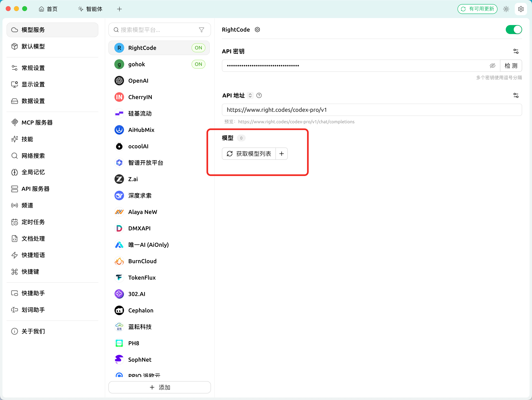Open 技能 section
Viewport: 532px width, 400px height.
(52, 139)
